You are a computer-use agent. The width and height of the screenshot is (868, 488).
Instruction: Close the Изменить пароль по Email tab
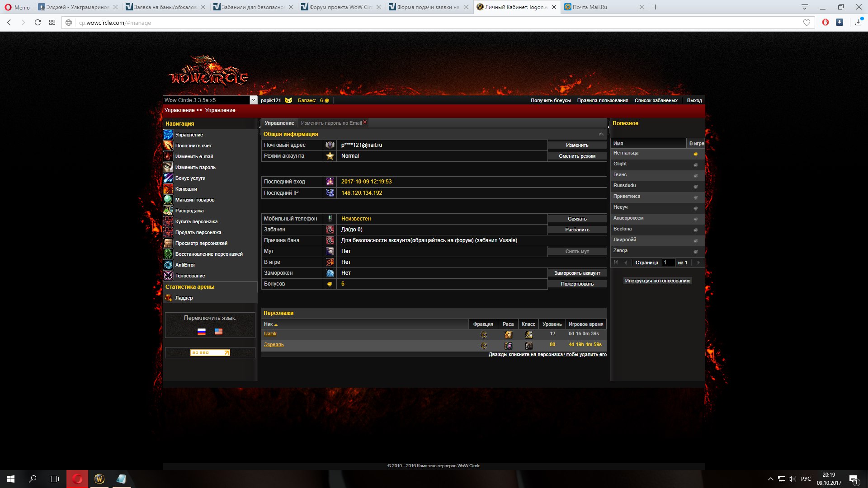point(365,122)
